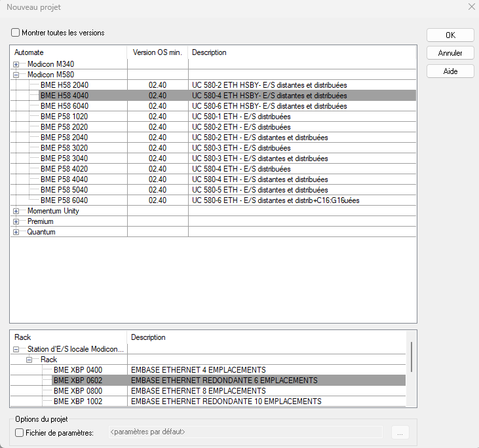The image size is (479, 448).
Task: Select BME P58 3020 processor
Action: click(x=64, y=148)
